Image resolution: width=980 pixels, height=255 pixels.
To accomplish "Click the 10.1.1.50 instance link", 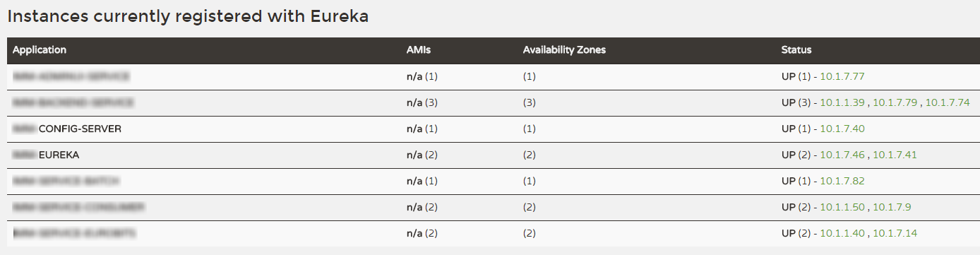I will click(842, 207).
